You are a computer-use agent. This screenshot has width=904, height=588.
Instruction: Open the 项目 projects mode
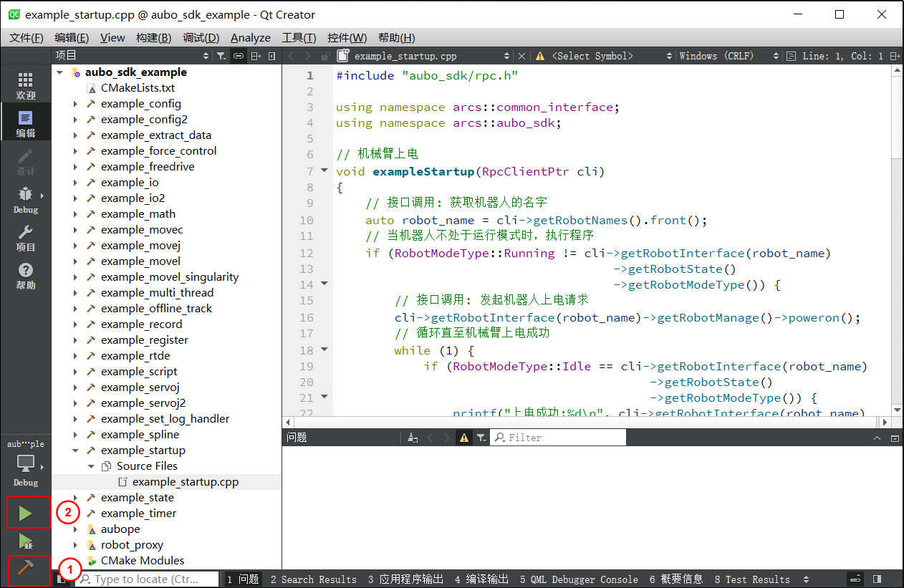(x=25, y=238)
